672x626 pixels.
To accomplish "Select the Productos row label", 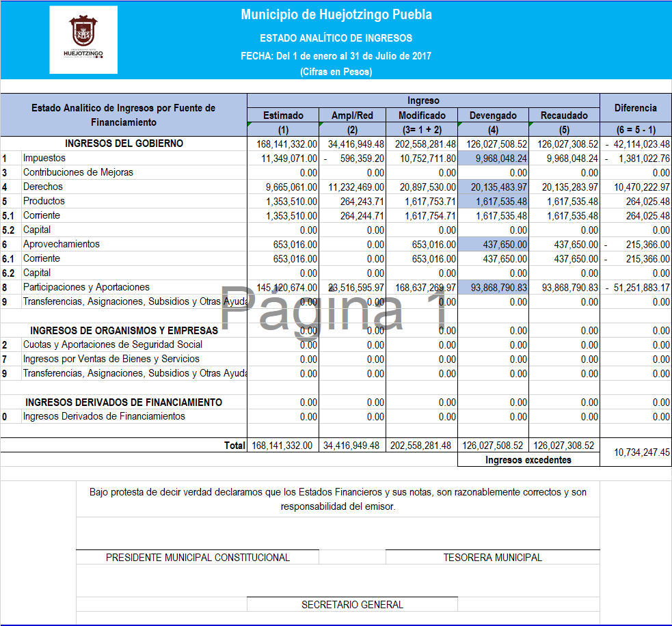I will click(44, 201).
